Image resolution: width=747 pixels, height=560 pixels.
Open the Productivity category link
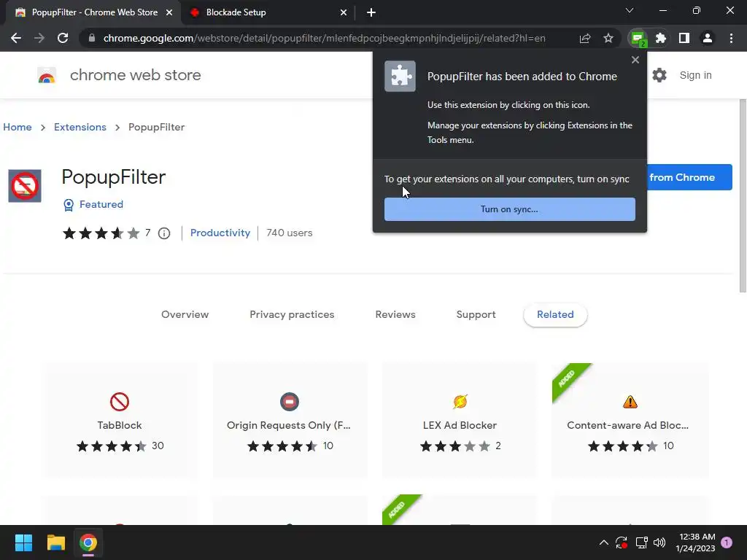click(220, 233)
